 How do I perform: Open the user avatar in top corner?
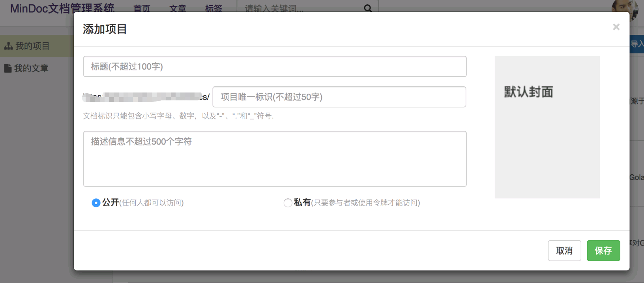pos(625,9)
